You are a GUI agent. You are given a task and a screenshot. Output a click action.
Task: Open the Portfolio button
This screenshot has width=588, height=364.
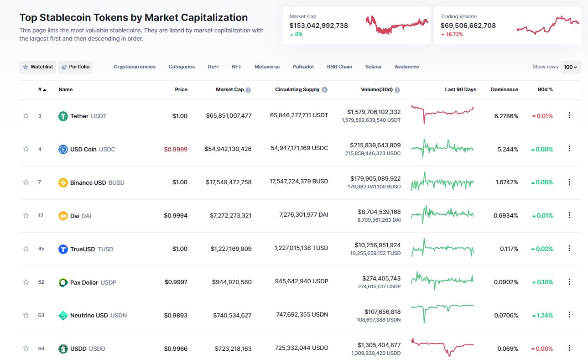point(75,67)
